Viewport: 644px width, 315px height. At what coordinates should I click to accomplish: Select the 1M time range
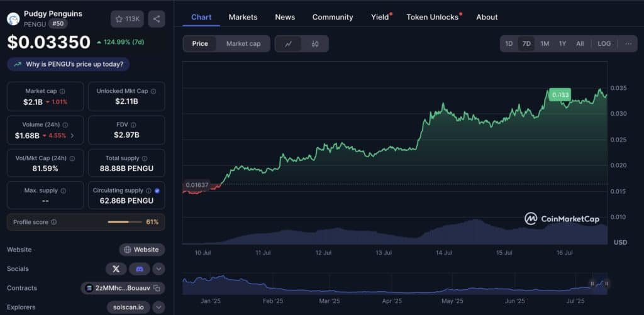[x=545, y=44]
